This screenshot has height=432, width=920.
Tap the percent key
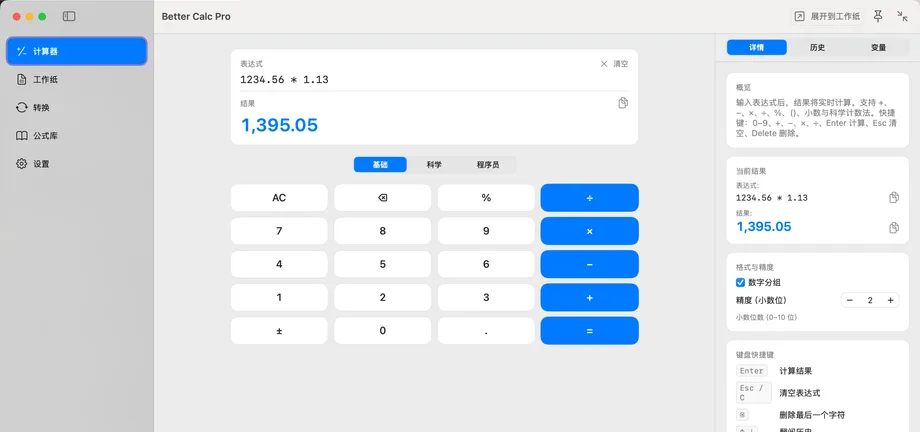pyautogui.click(x=486, y=198)
